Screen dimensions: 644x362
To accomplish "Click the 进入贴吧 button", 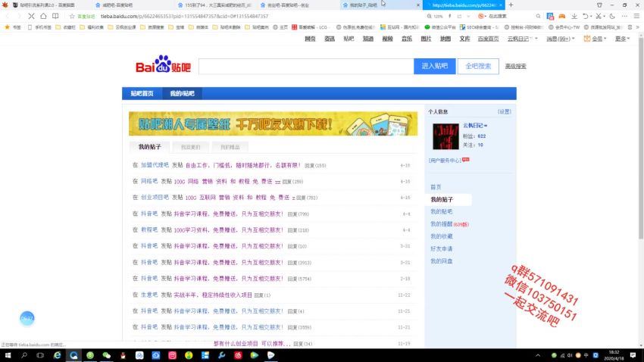I will [435, 66].
